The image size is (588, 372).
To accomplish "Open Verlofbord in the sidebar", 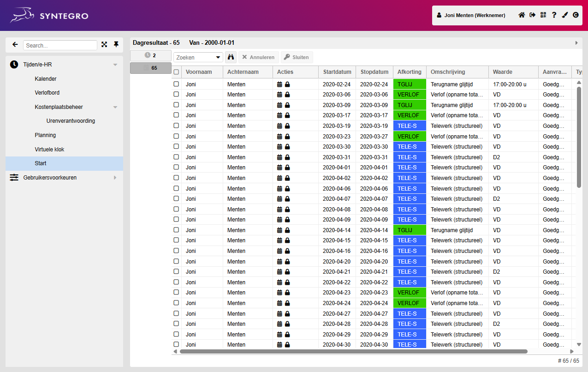I will [47, 93].
